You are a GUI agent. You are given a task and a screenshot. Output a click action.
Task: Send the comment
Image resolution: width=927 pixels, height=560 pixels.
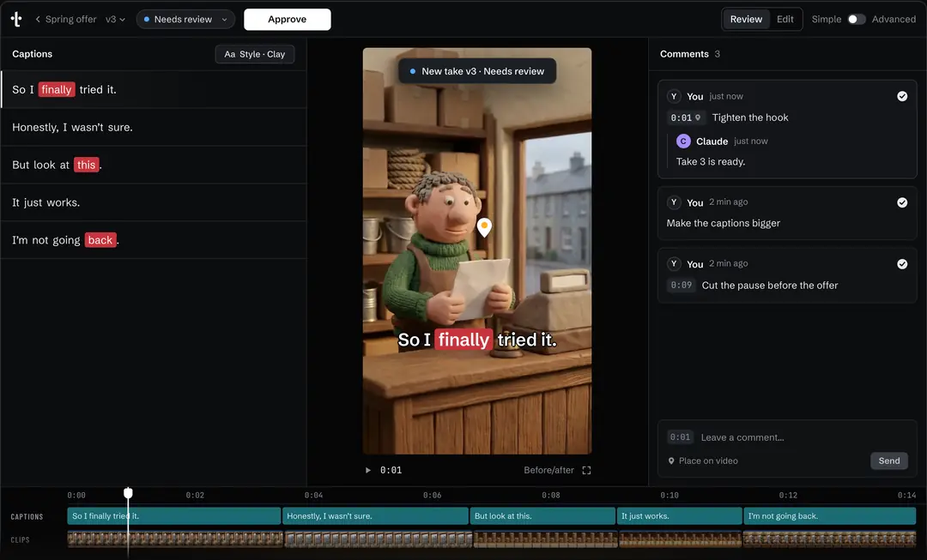pos(889,461)
